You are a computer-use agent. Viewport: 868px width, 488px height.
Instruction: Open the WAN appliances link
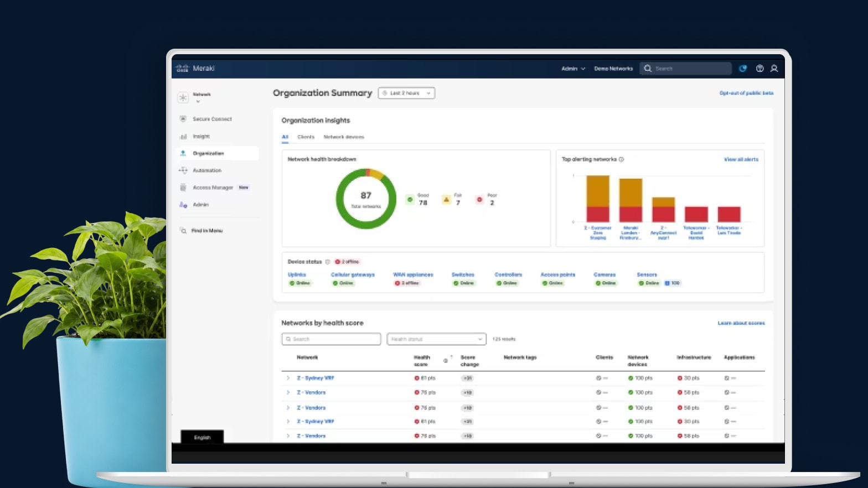413,274
